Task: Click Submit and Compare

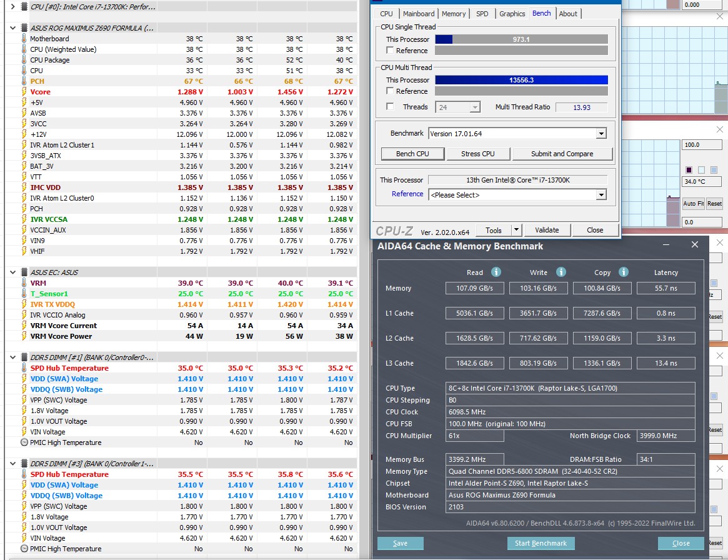Action: (562, 154)
